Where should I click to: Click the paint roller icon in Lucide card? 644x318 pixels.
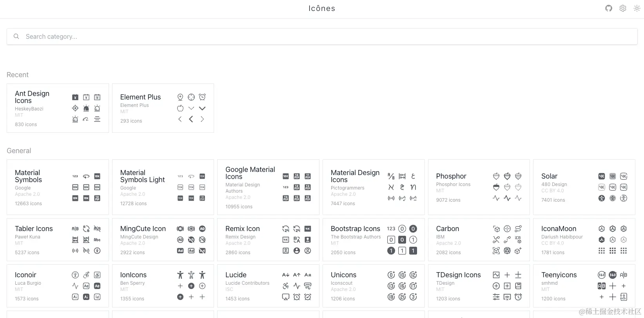pos(308,286)
